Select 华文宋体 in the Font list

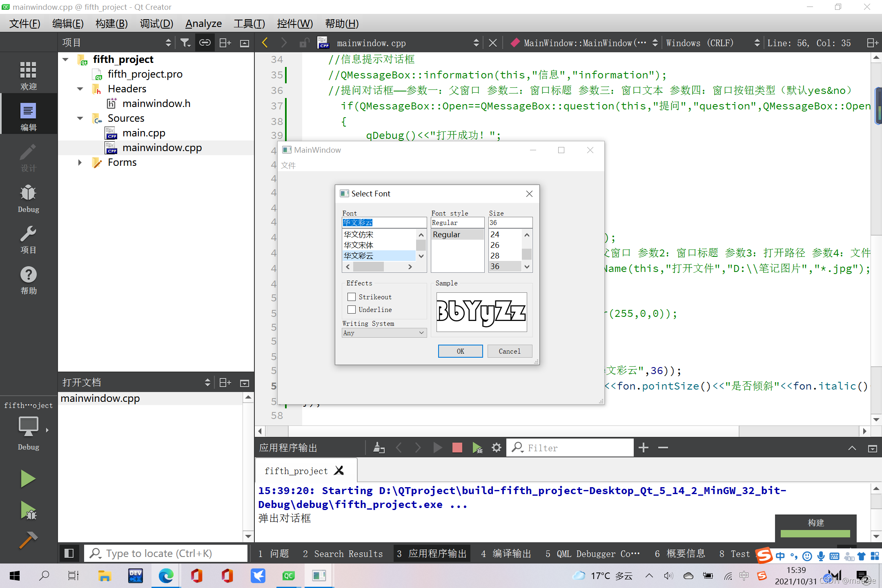(379, 245)
